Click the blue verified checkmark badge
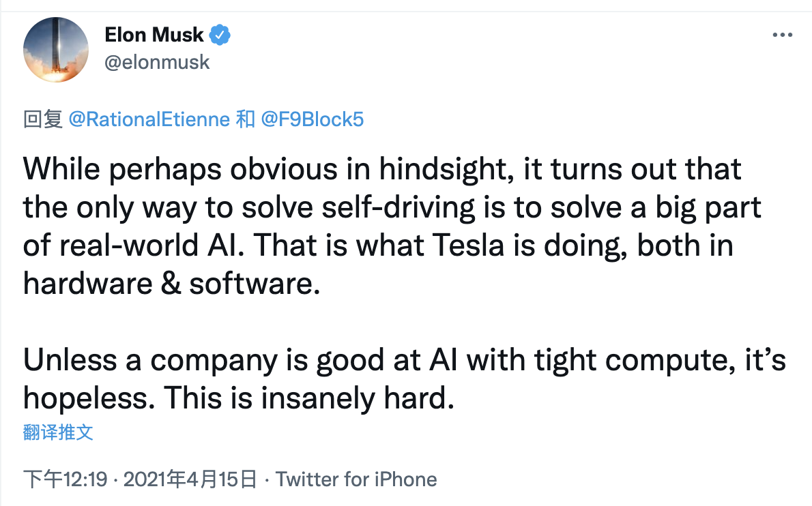Screen dimensions: 812x506 [221, 34]
